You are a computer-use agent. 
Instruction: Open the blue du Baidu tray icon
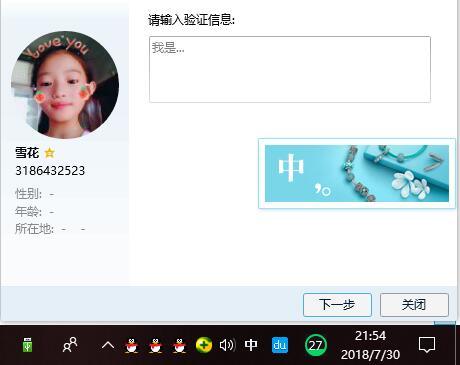click(280, 345)
